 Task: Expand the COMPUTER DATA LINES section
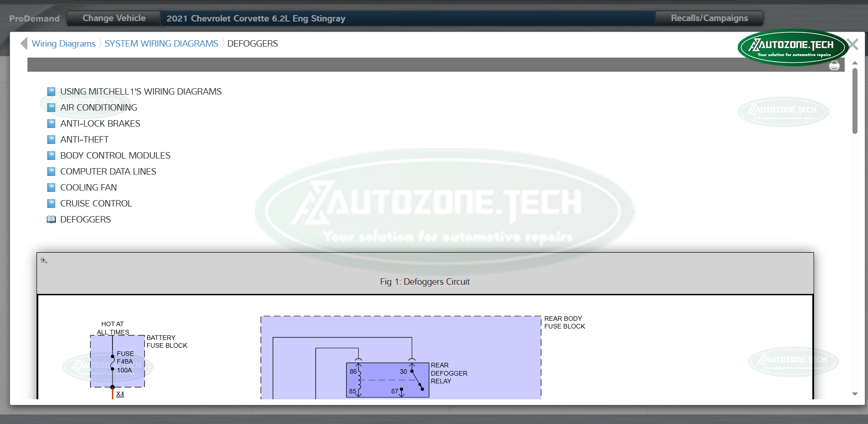(x=108, y=172)
